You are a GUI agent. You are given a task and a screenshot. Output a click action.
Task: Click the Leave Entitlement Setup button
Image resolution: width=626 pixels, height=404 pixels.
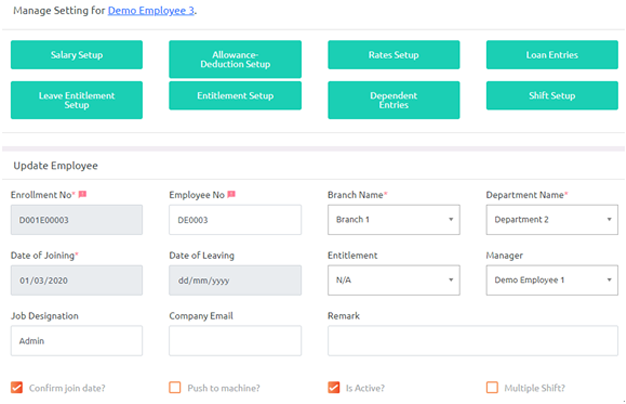point(77,100)
